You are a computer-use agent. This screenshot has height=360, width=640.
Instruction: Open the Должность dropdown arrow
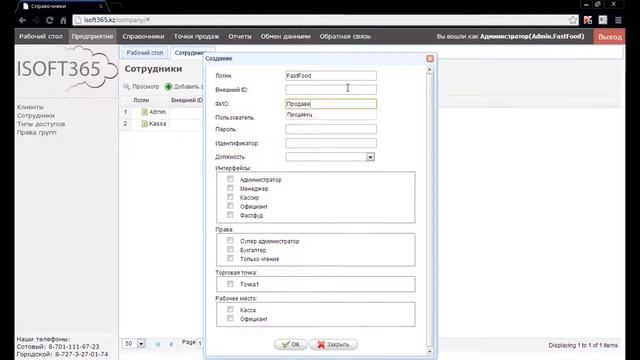(x=370, y=157)
